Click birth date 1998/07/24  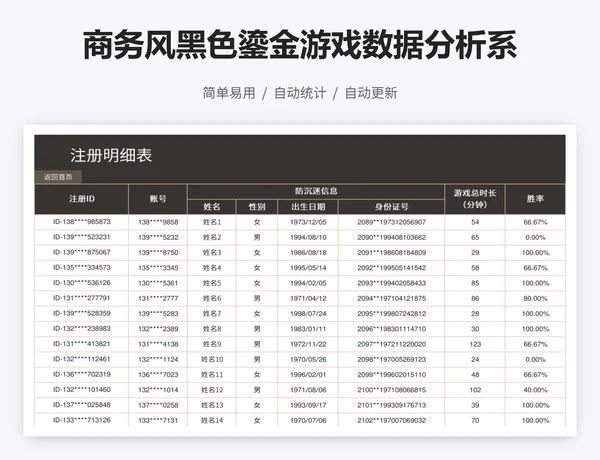308,313
